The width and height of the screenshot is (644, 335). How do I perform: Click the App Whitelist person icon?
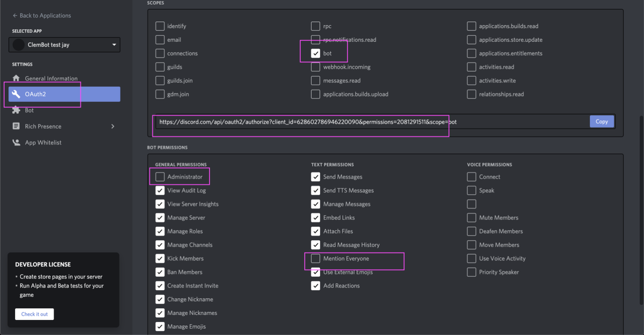click(16, 143)
